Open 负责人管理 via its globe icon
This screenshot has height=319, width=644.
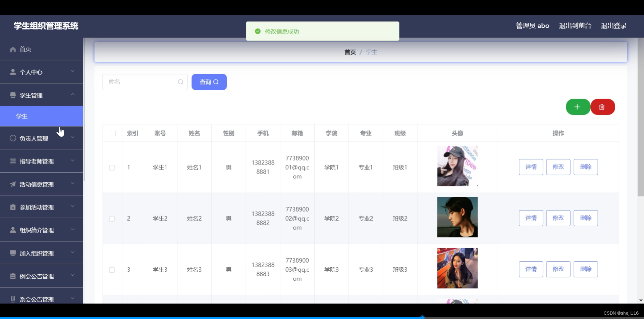(x=13, y=138)
